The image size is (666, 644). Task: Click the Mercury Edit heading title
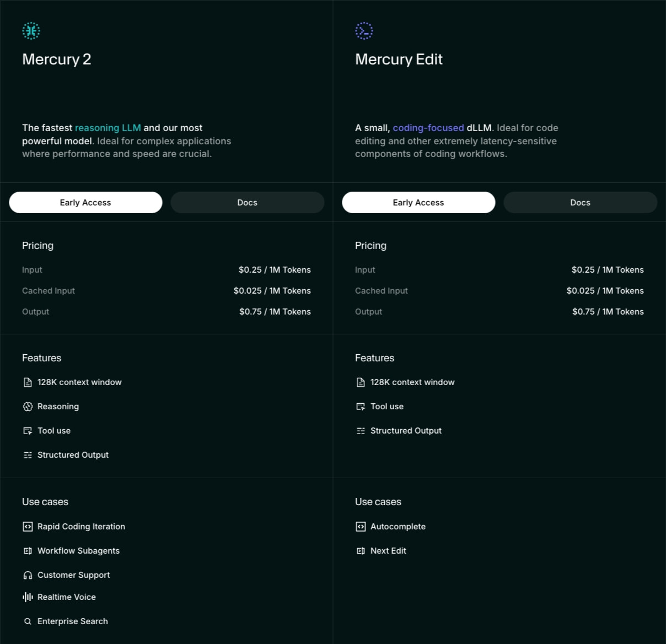point(399,59)
